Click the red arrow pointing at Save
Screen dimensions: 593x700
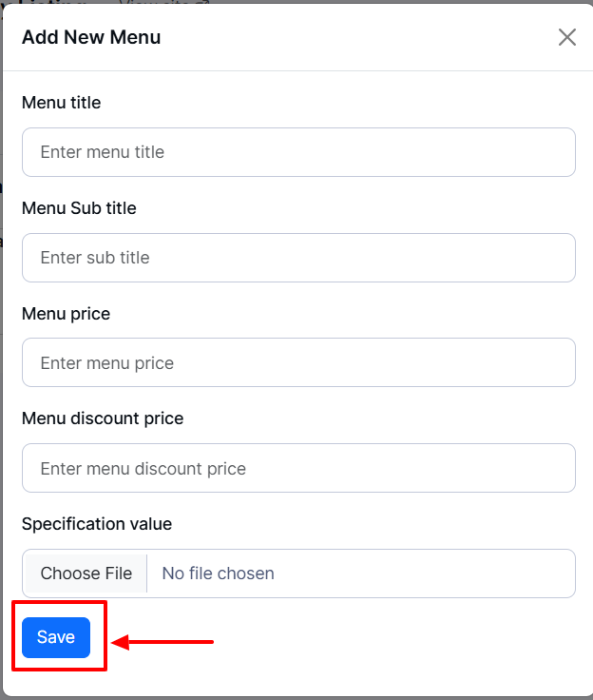163,642
